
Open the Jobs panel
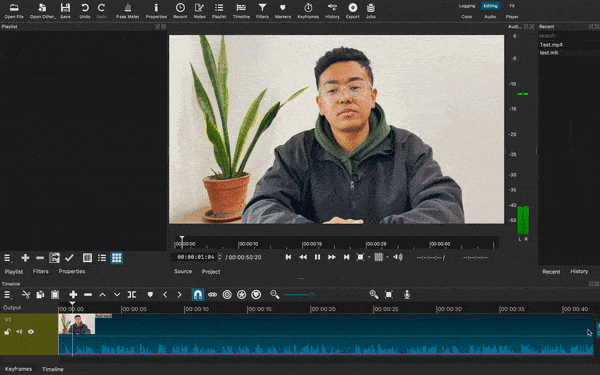tap(370, 10)
